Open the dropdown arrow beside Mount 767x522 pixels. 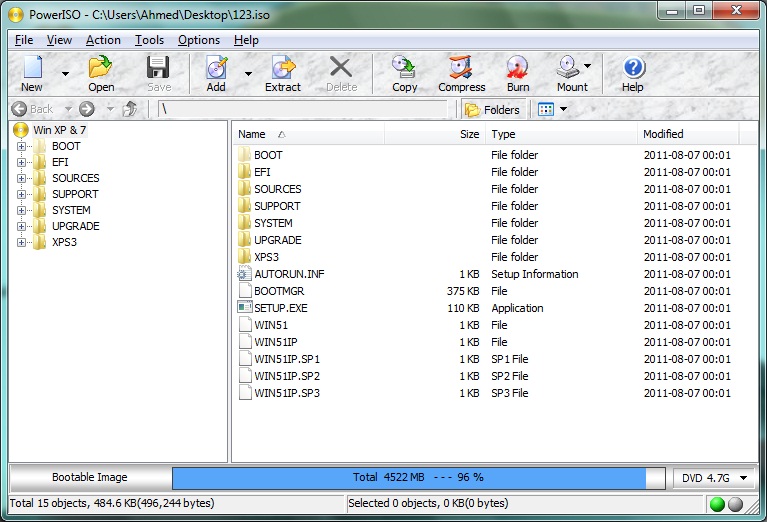tap(587, 66)
